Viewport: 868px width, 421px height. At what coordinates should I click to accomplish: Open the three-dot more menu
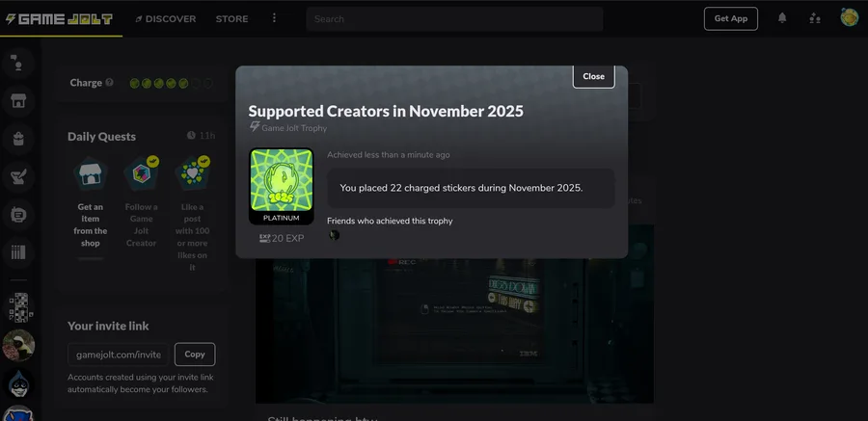(x=274, y=18)
